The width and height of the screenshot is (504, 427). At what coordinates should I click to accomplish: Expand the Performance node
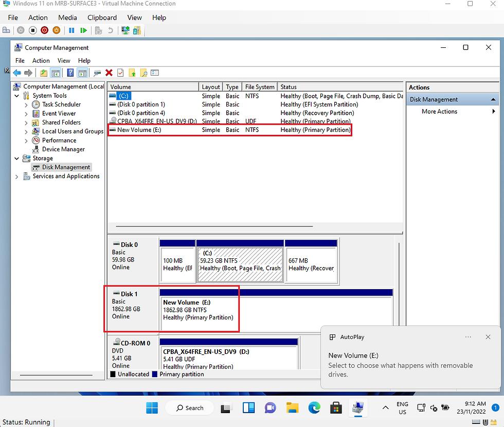click(x=26, y=140)
